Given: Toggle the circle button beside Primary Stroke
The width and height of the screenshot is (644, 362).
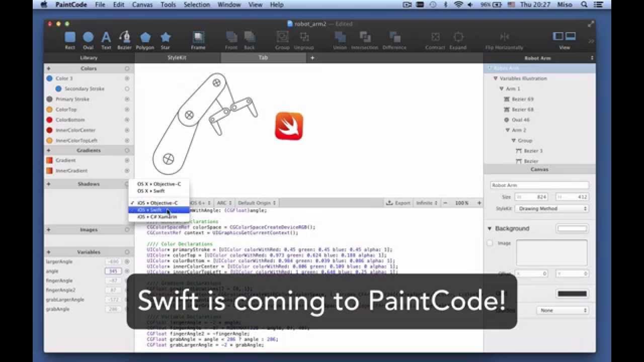Looking at the screenshot, I should (x=127, y=99).
